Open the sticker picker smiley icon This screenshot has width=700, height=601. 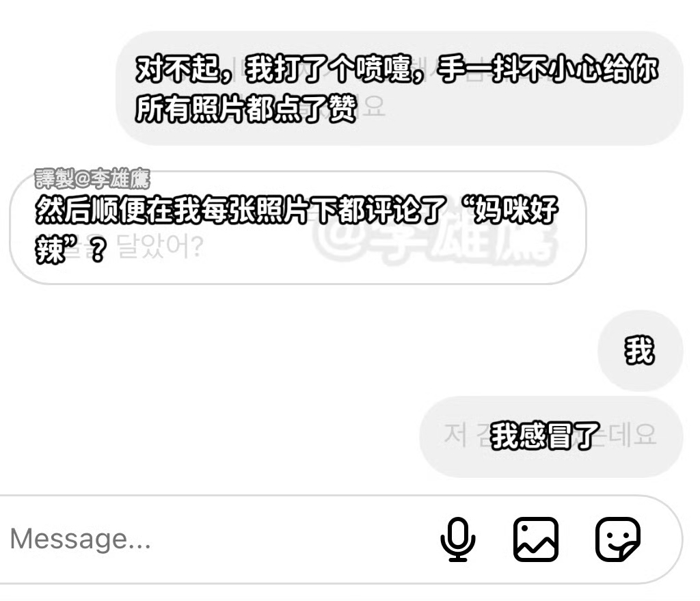coord(618,539)
